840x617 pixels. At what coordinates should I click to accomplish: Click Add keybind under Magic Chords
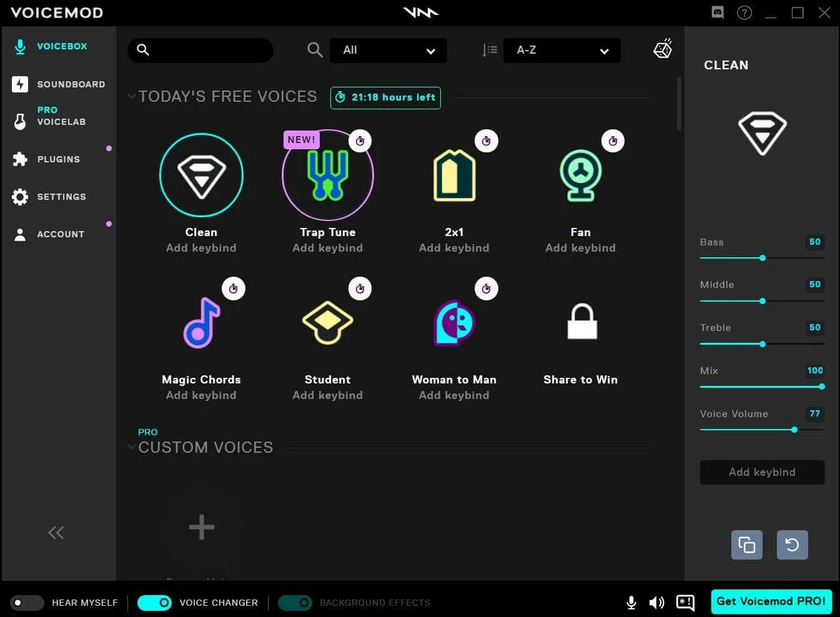click(x=201, y=395)
